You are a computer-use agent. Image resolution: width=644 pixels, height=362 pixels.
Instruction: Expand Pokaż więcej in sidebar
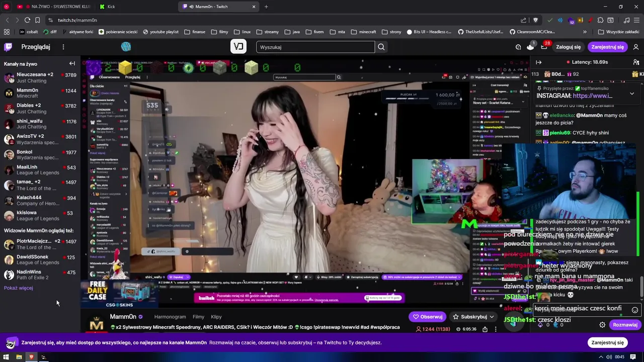pos(19,288)
